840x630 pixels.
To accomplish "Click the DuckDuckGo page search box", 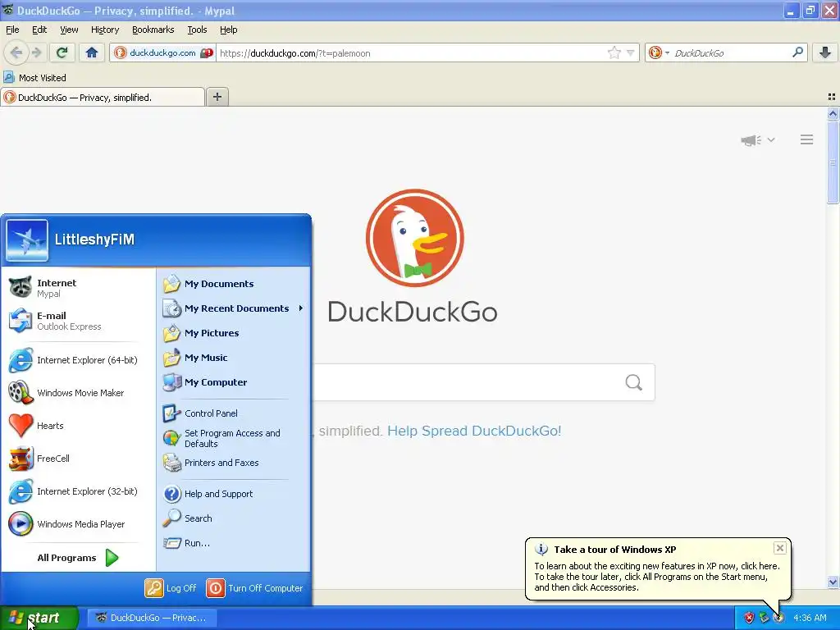I will (468, 382).
